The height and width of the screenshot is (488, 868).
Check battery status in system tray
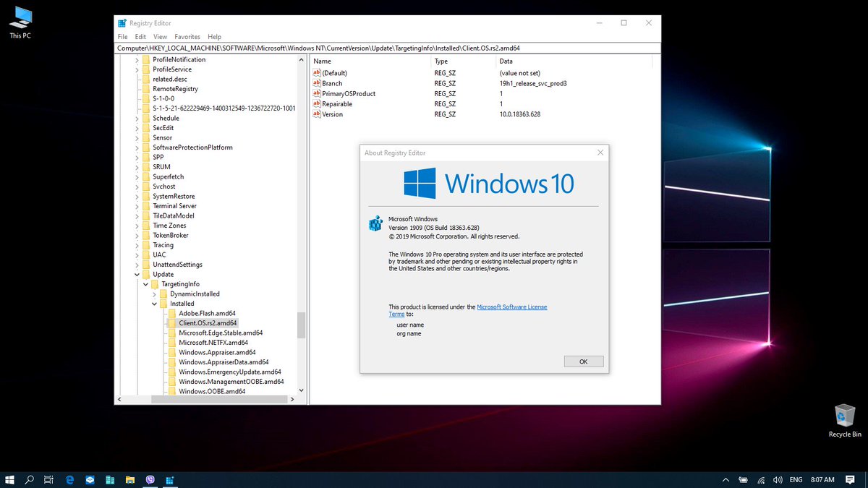tap(744, 479)
